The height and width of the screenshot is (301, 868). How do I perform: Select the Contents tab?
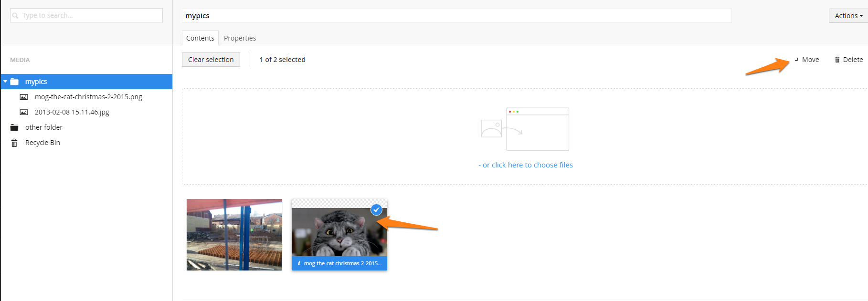pyautogui.click(x=200, y=38)
